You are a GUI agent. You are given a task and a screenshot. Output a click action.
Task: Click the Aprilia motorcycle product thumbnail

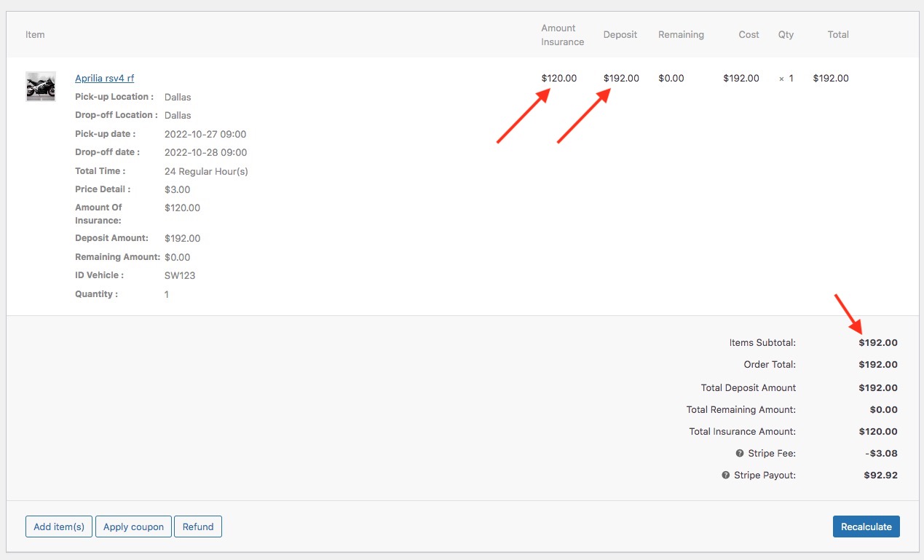coord(41,86)
